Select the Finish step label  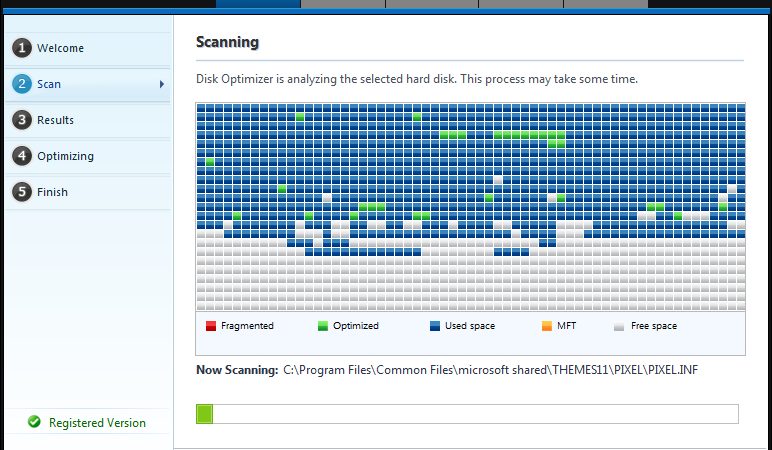52,192
